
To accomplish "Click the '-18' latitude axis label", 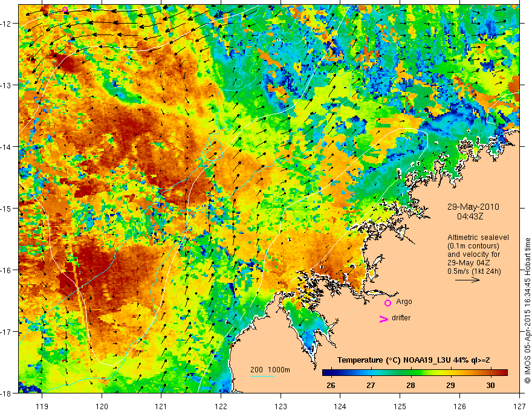I will [x=7, y=393].
